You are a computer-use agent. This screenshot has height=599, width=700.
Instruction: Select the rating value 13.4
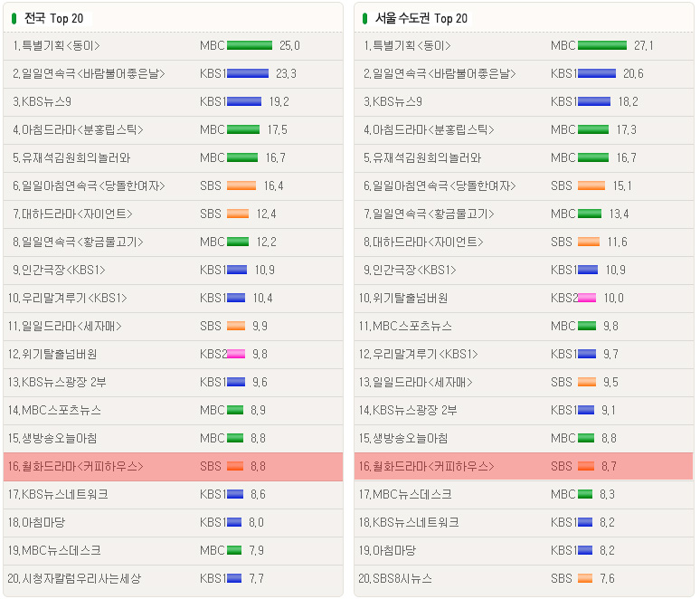pyautogui.click(x=619, y=214)
